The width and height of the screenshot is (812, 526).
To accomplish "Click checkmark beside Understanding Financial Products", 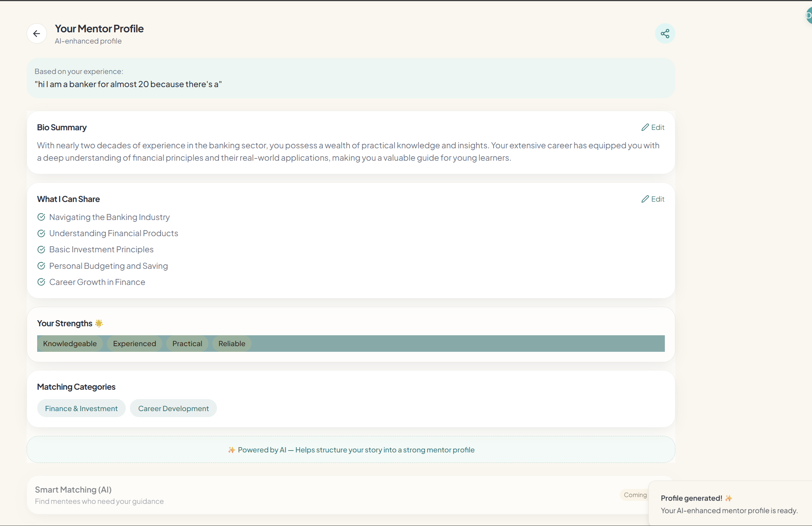I will point(41,234).
